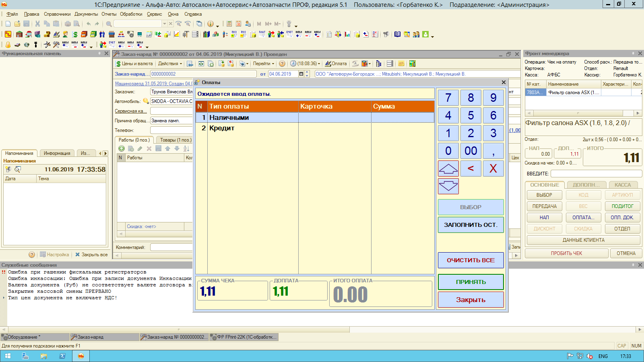644x362 pixels.
Task: Click numpad digit 7
Action: tap(448, 98)
